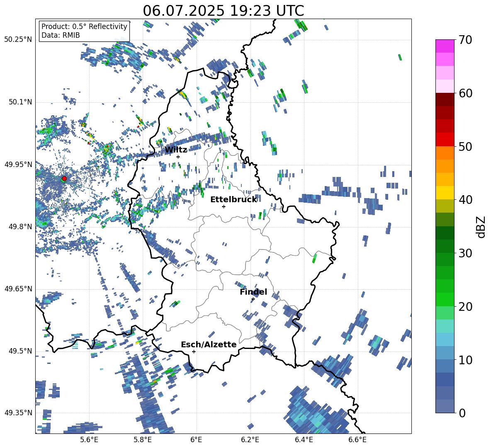The height and width of the screenshot is (448, 491).
Task: Click the 20 colorbar tick value
Action: pos(465,306)
